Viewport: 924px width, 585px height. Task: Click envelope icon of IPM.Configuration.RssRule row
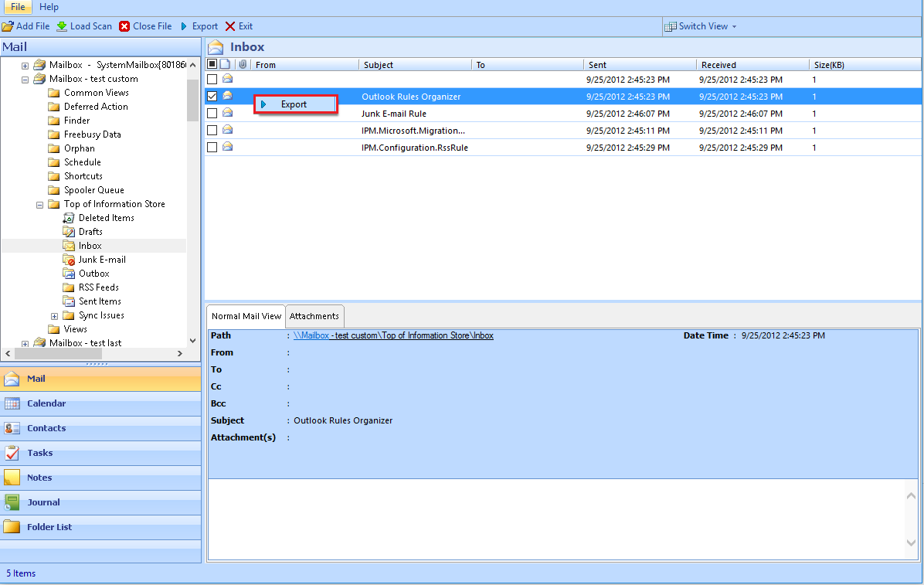coord(227,147)
